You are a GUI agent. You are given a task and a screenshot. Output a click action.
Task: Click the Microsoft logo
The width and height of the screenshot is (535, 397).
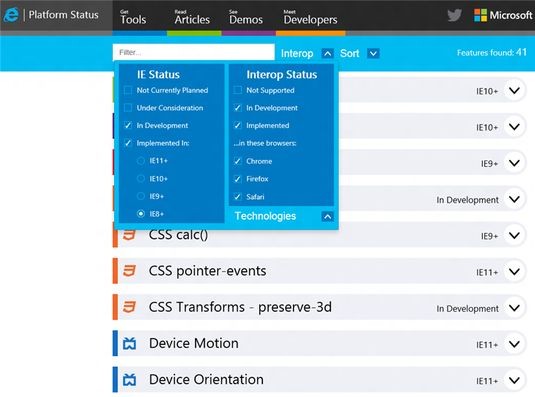pos(503,15)
